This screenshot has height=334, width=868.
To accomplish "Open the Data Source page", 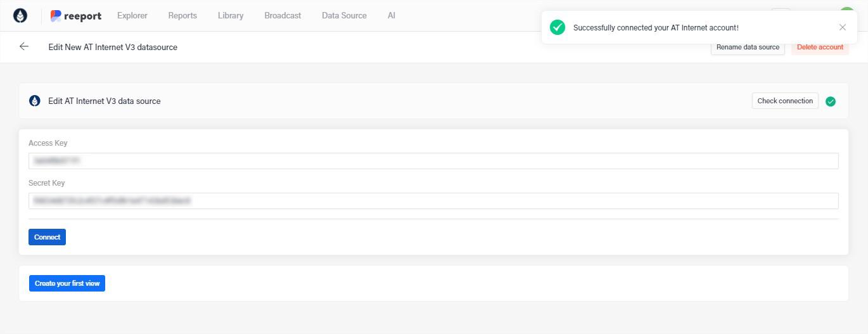I will 344,16.
